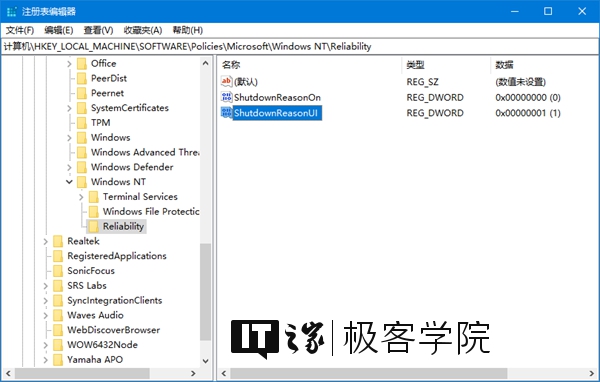Click the SyncIntegrationClients folder icon

pos(58,300)
